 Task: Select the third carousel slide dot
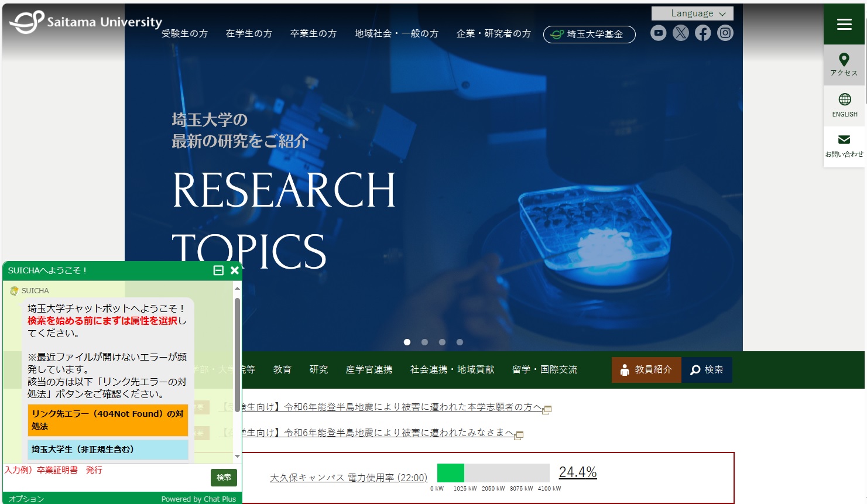(442, 342)
